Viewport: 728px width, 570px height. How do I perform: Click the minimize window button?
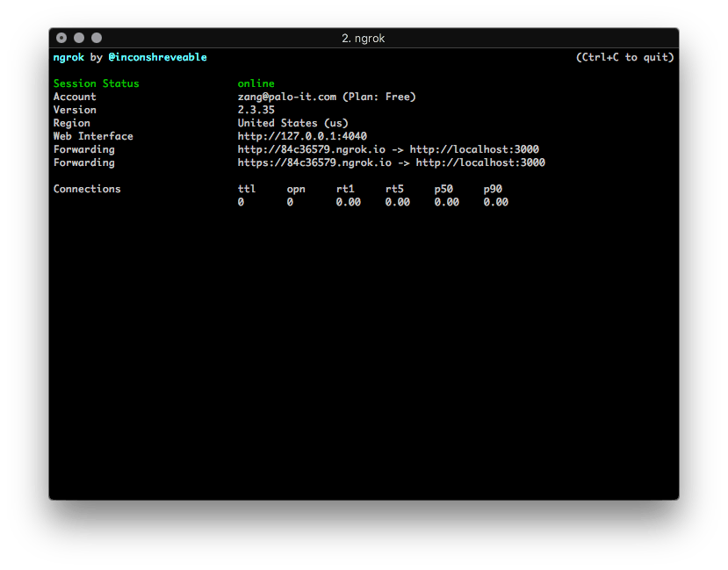[79, 38]
